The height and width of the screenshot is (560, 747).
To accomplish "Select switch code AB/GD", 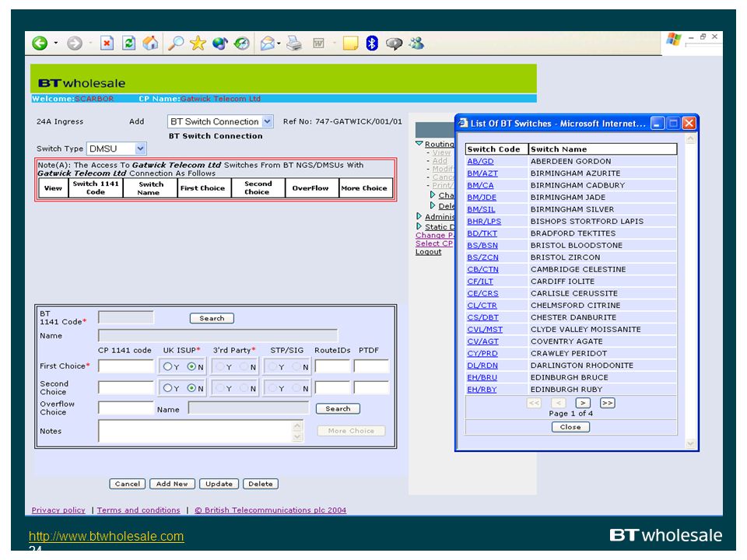I will (x=480, y=162).
